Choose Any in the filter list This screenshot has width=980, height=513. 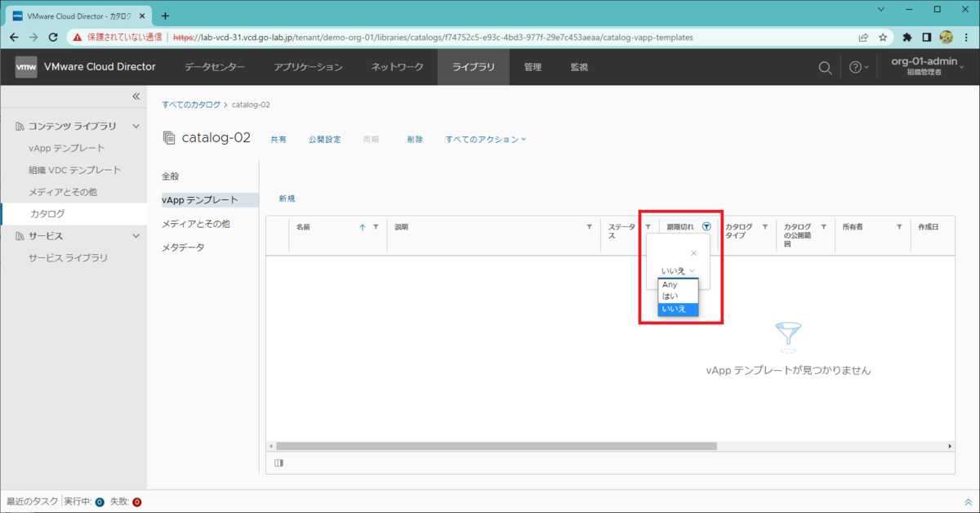[678, 284]
